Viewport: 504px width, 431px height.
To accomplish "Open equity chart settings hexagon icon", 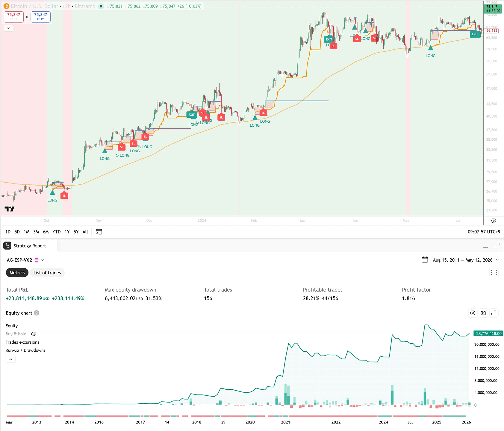I will 473,313.
